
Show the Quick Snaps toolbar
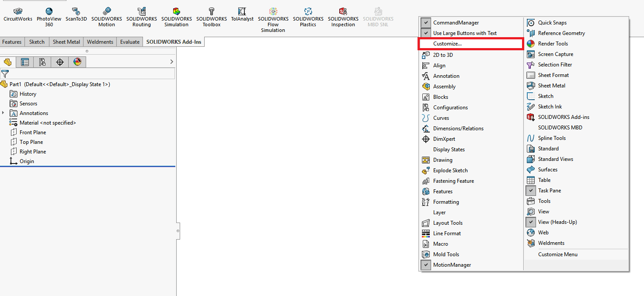click(576, 23)
